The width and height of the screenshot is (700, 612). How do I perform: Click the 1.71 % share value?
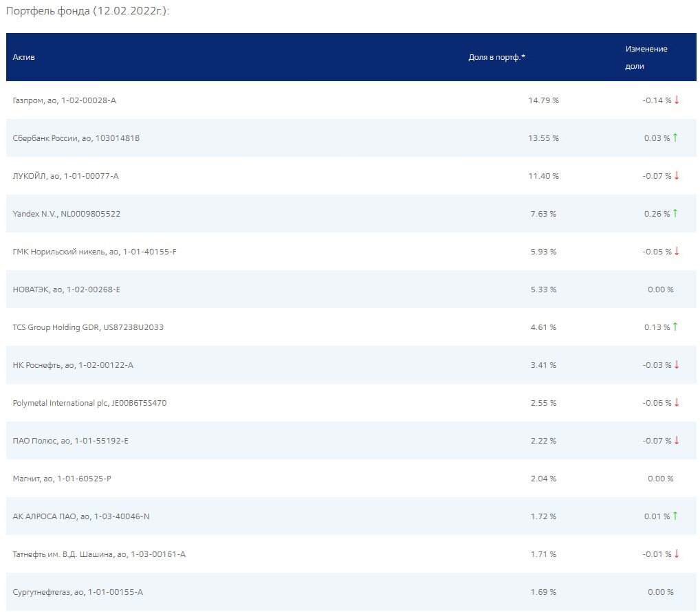(x=543, y=554)
